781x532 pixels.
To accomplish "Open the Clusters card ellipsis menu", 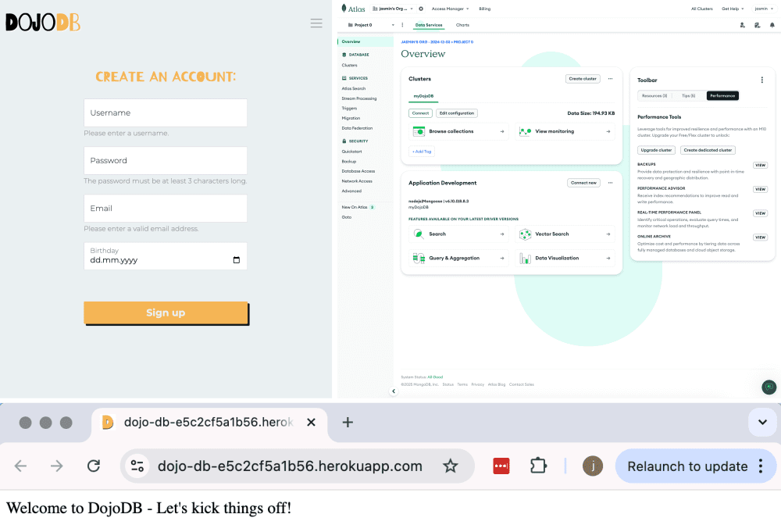I will pos(610,79).
